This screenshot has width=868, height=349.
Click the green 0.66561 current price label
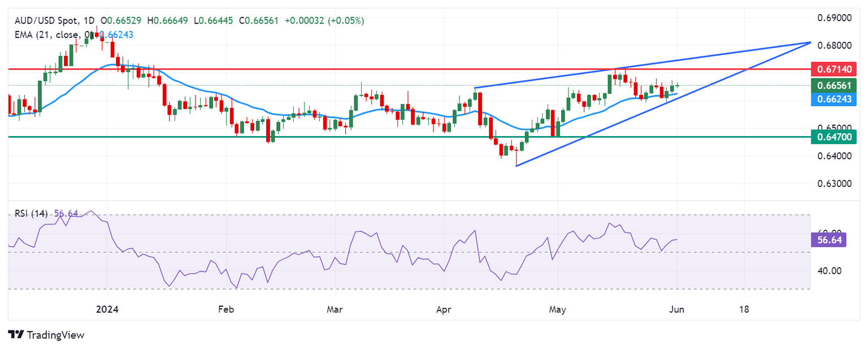click(835, 85)
